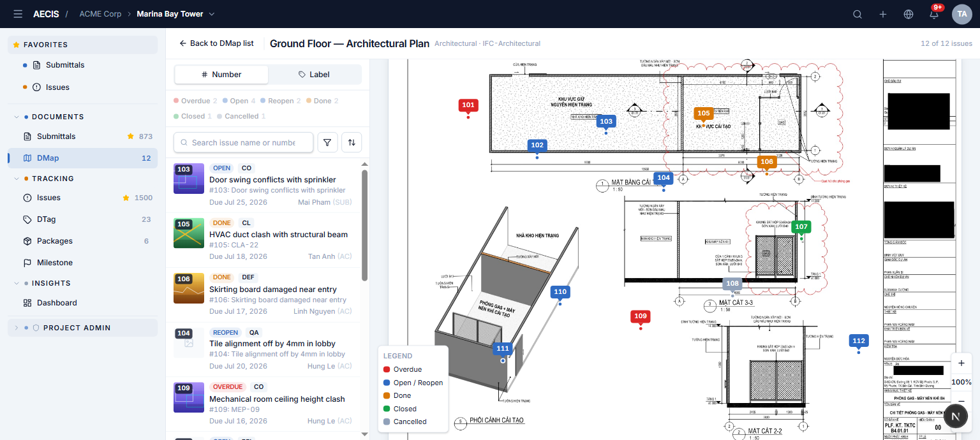The image size is (980, 440).
Task: Click the Closed entry in legend
Action: click(x=400, y=409)
